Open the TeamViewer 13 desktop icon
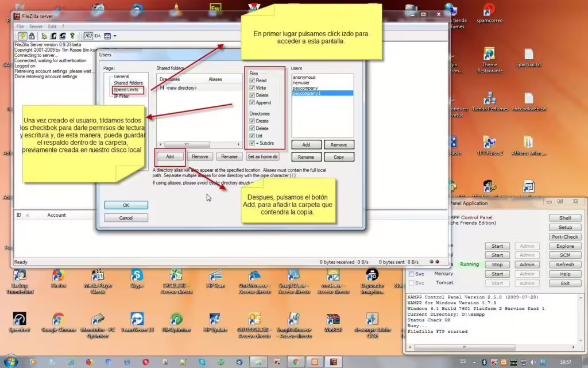588x368 pixels. (x=137, y=322)
